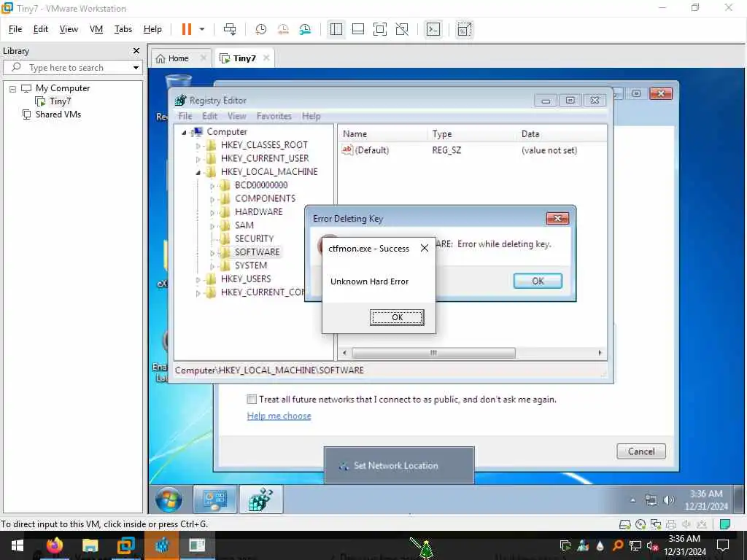Click the library search field

tap(71, 68)
